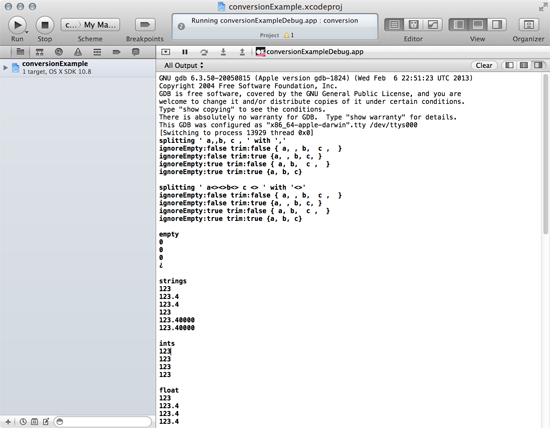Click the activity spinner icon in status
The height and width of the screenshot is (428, 550).
181,26
